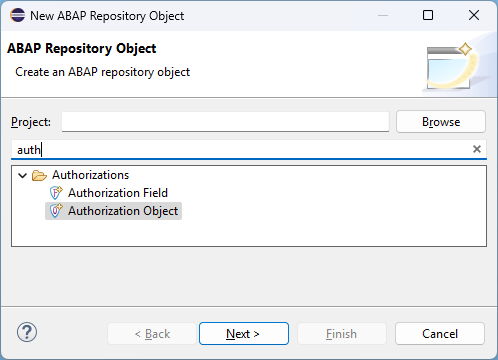498x360 pixels.
Task: Collapse the Authorizations tree node
Action: [22, 175]
